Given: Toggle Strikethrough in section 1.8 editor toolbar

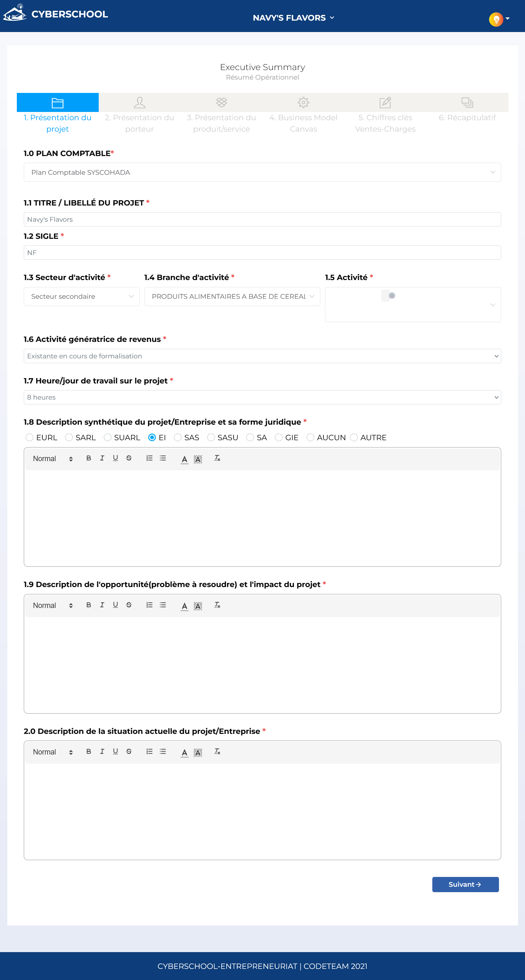Looking at the screenshot, I should [x=129, y=458].
